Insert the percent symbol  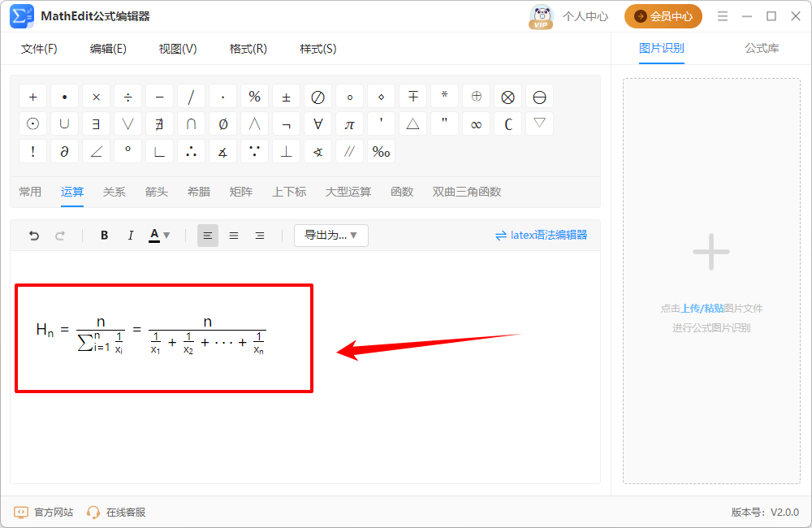(254, 97)
